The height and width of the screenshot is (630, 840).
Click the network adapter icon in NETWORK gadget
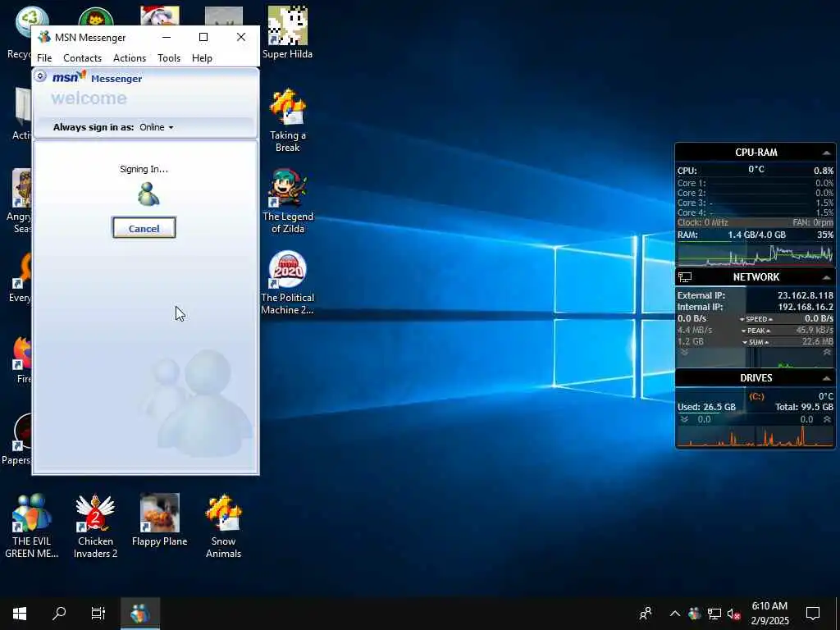pyautogui.click(x=685, y=277)
